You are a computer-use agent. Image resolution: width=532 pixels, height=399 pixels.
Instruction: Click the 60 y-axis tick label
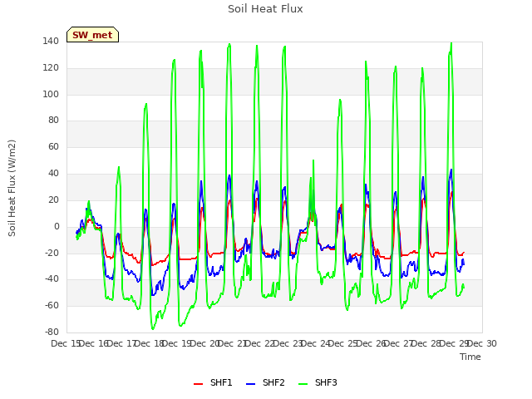point(53,147)
